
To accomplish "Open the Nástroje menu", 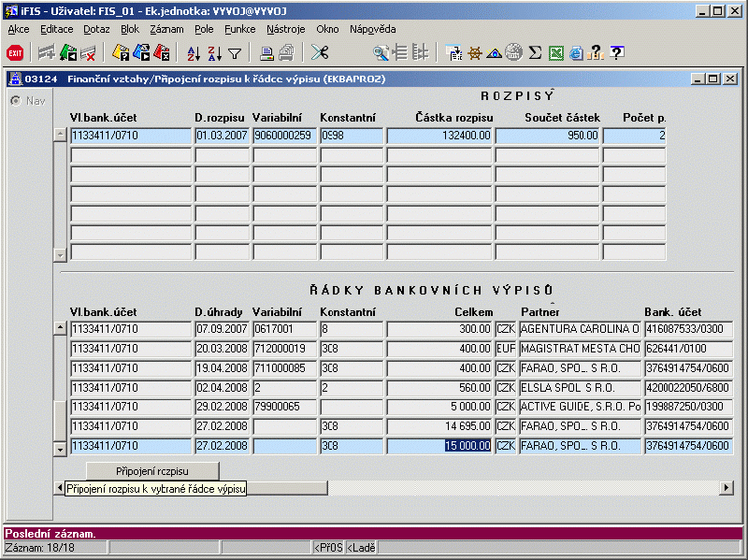I will coord(286,29).
